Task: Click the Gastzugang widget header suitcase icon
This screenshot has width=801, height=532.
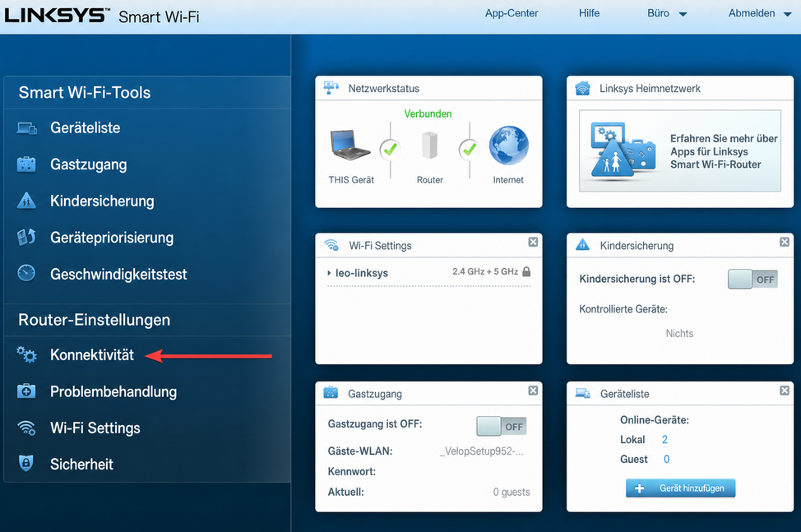Action: tap(331, 392)
